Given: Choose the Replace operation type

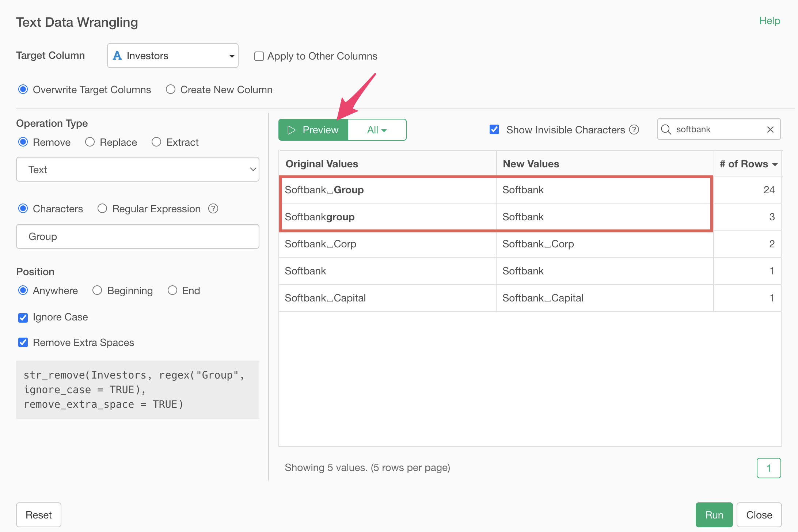Looking at the screenshot, I should 90,142.
